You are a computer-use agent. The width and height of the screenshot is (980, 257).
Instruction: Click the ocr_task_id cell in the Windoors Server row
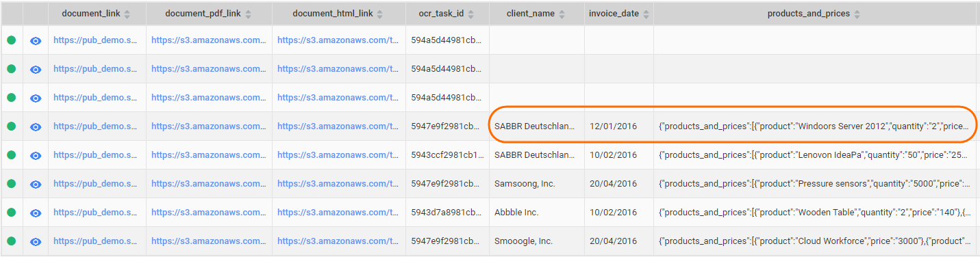(x=447, y=126)
